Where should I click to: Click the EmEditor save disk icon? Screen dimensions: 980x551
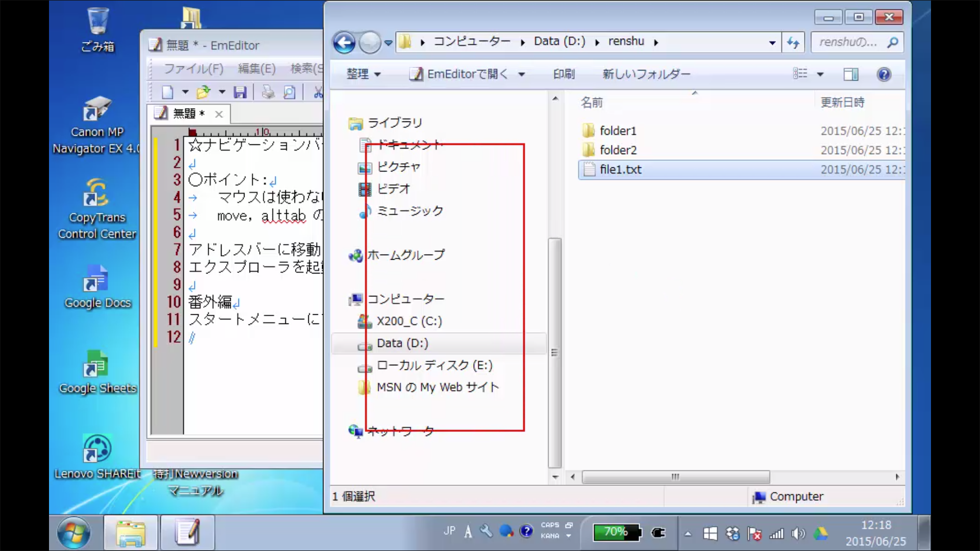[x=240, y=92]
